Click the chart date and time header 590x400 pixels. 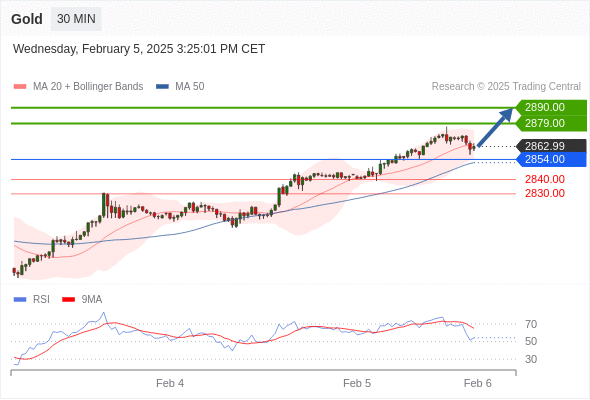[139, 49]
